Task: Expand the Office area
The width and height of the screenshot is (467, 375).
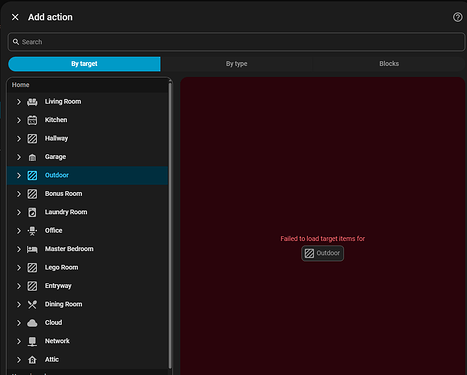Action: coord(19,231)
